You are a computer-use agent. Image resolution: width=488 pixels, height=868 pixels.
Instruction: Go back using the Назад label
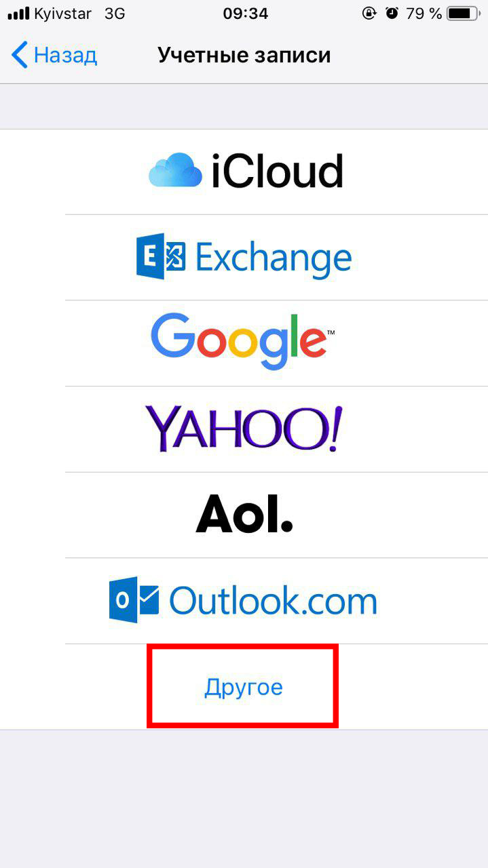[65, 55]
